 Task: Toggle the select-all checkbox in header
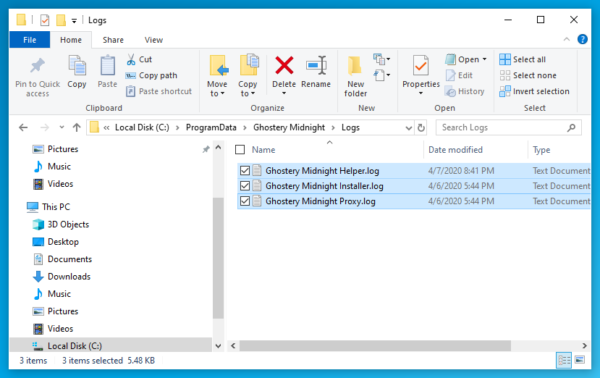240,150
